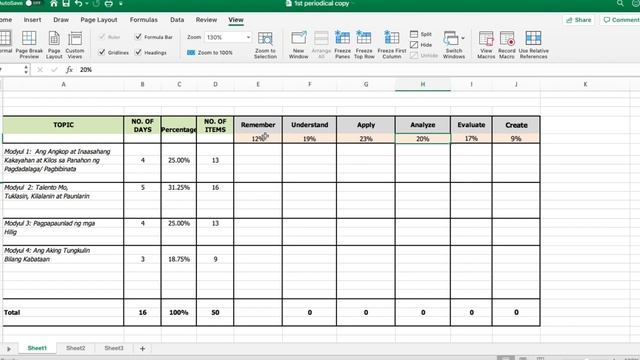This screenshot has width=640, height=360.
Task: Open the Review tab
Action: 206,20
